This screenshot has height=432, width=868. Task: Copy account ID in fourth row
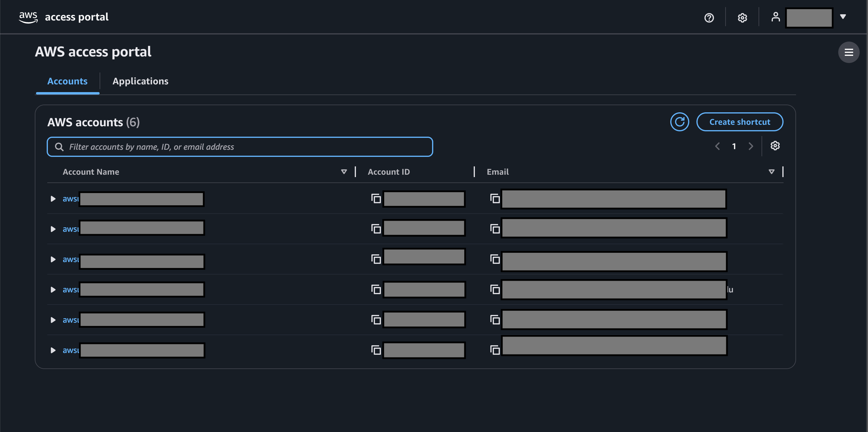376,290
